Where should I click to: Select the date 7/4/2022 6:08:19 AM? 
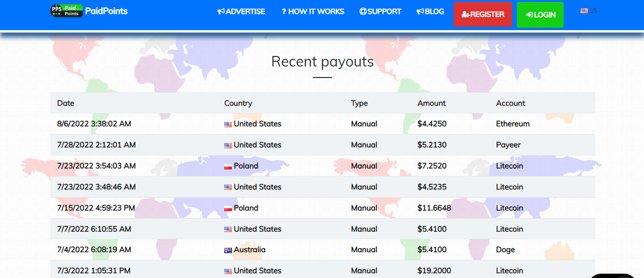pos(94,250)
